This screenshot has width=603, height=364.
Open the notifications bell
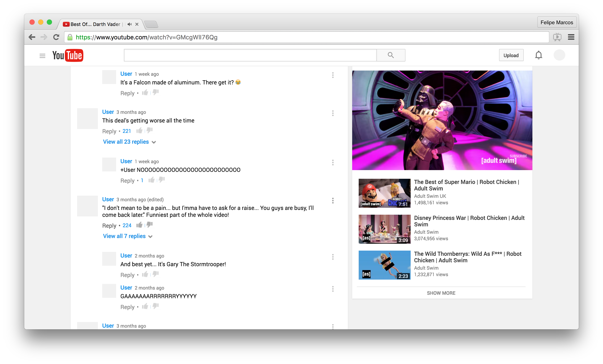[x=538, y=55]
